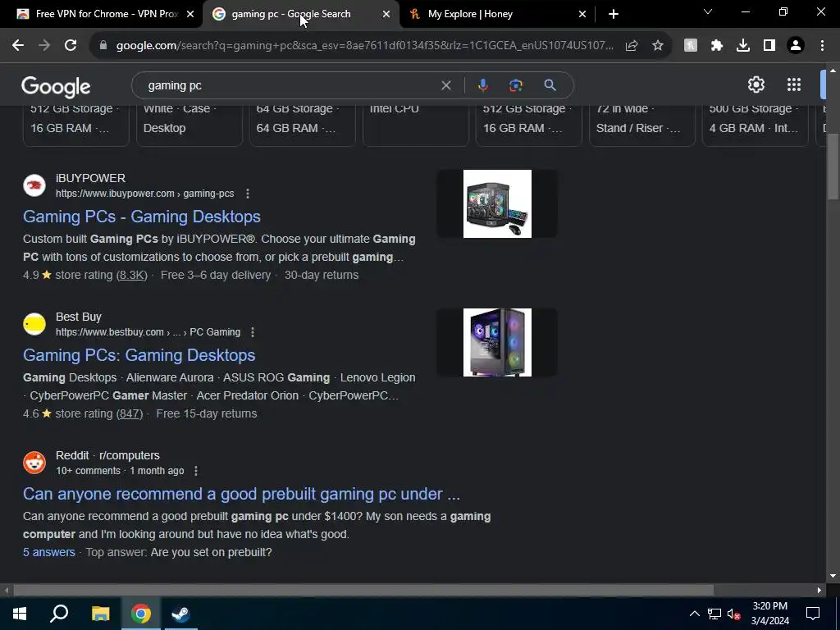Select the White Case Desktop product card
The image size is (840, 630).
(189, 126)
